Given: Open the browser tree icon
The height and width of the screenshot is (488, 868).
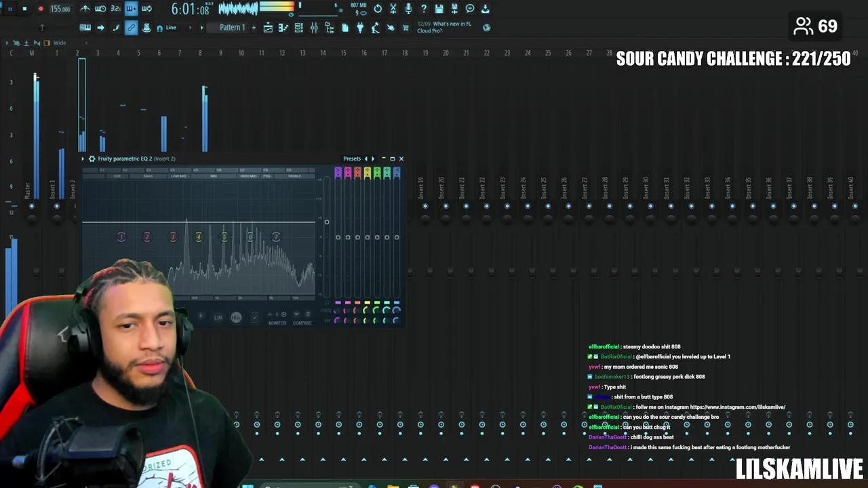Looking at the screenshot, I should (x=329, y=28).
